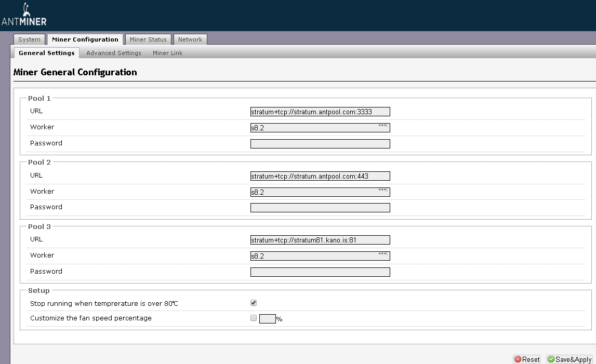
Task: Click the Reset button
Action: [527, 359]
